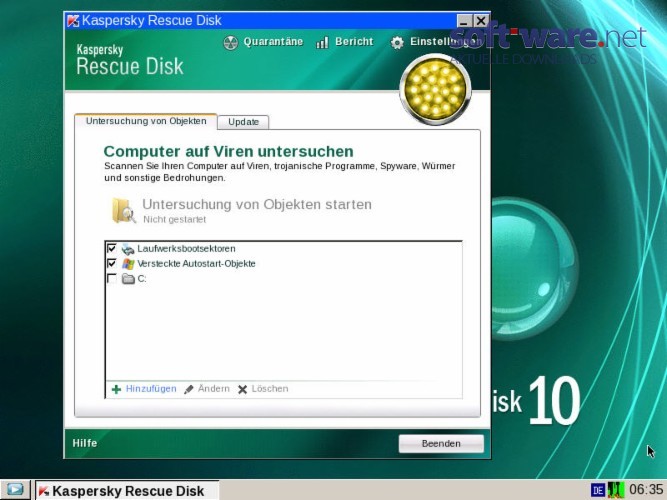
Task: Click the Kaspersky logo in title bar
Action: pos(73,20)
